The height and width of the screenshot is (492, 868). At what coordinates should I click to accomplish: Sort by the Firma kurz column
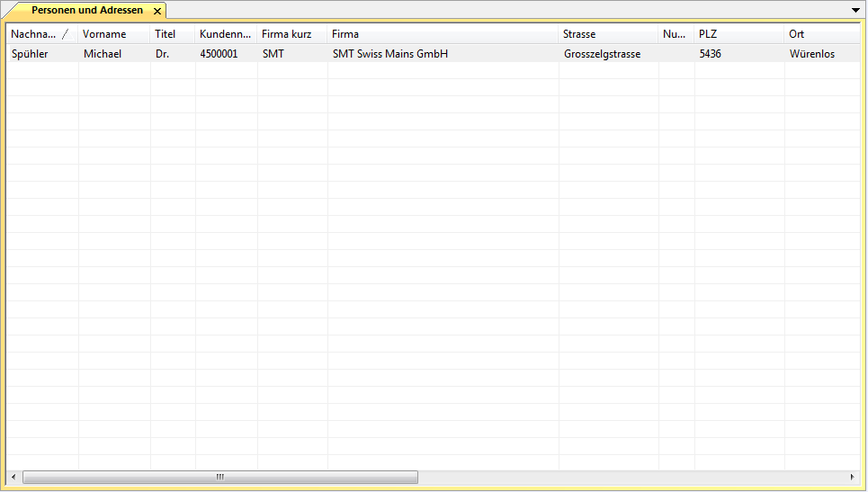coord(291,34)
